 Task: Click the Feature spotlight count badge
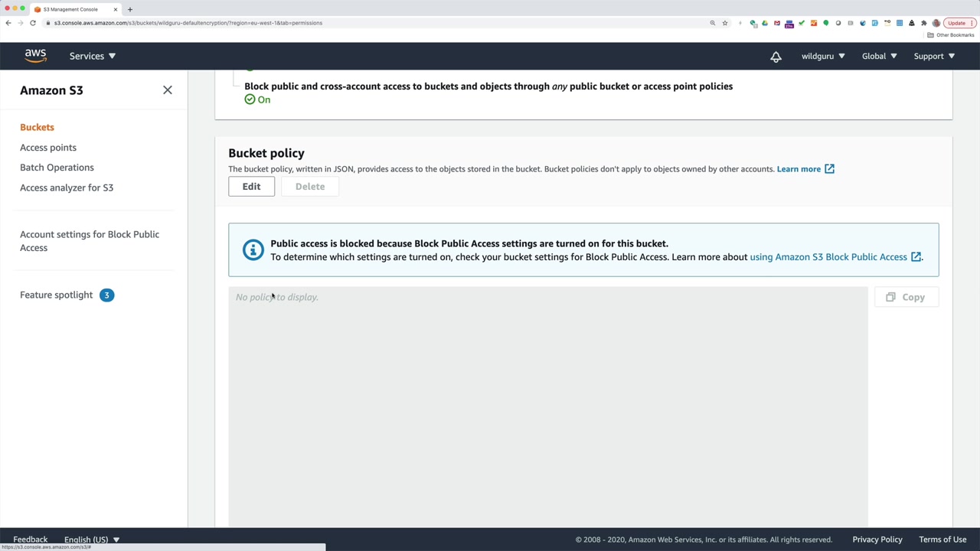tap(106, 295)
